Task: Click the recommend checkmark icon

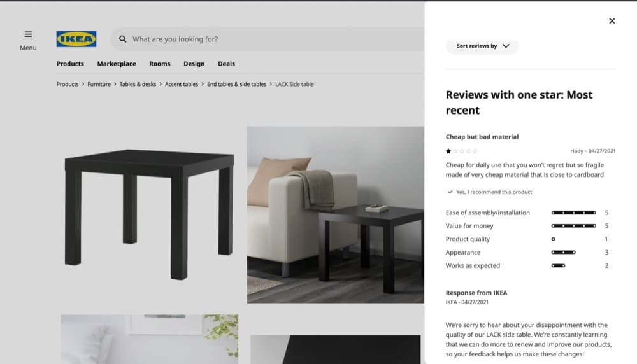Action: pos(450,192)
